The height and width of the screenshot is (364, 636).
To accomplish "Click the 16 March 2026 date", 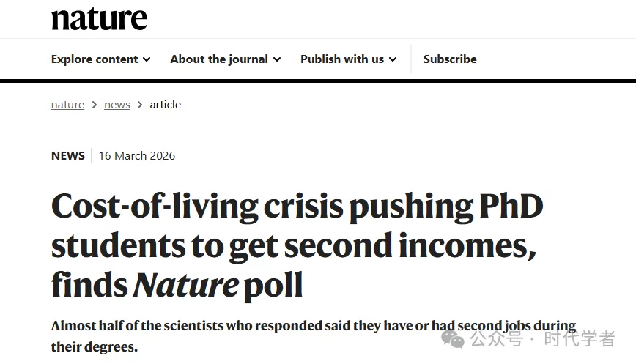I will pyautogui.click(x=137, y=155).
